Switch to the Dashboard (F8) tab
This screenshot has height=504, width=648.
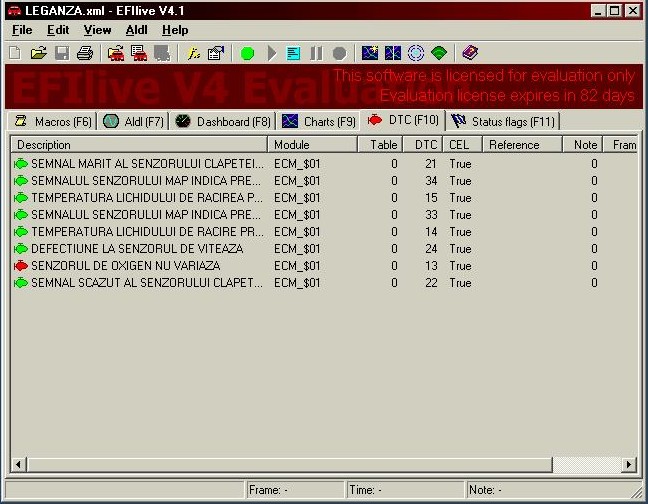pyautogui.click(x=222, y=121)
